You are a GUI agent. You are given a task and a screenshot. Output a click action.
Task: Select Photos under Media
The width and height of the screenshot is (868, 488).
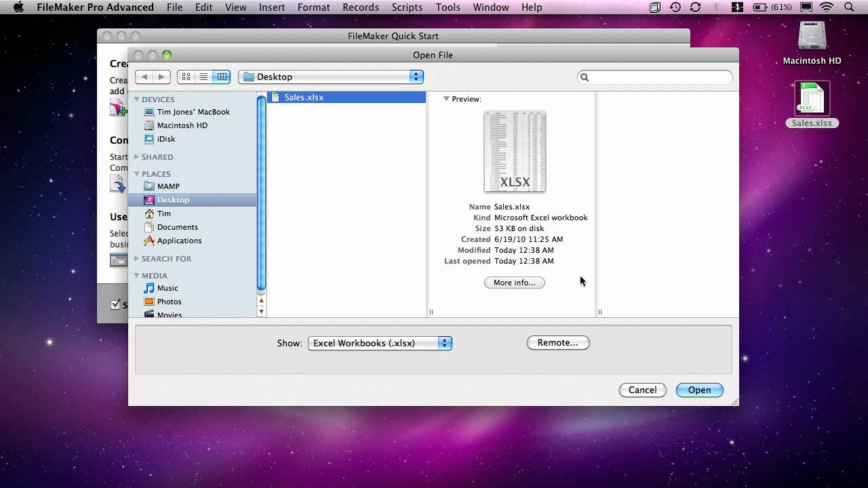coord(169,302)
